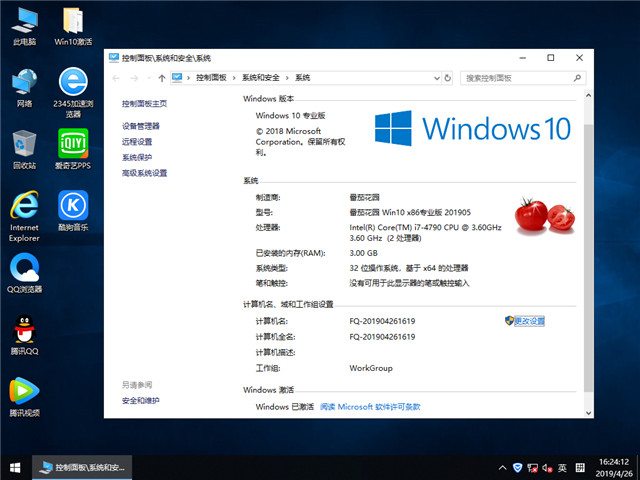Go forward with the navigation arrow
This screenshot has height=480, width=640.
point(134,78)
